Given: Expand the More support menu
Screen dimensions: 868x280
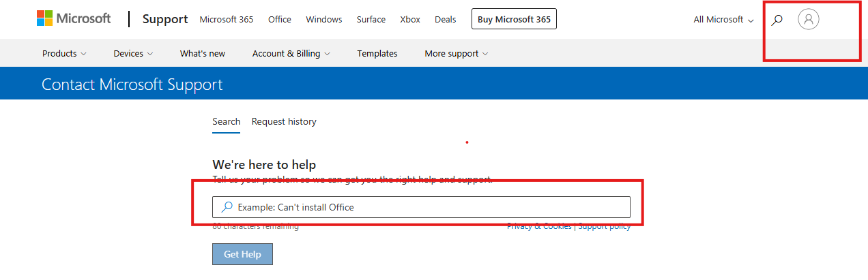Looking at the screenshot, I should [457, 53].
